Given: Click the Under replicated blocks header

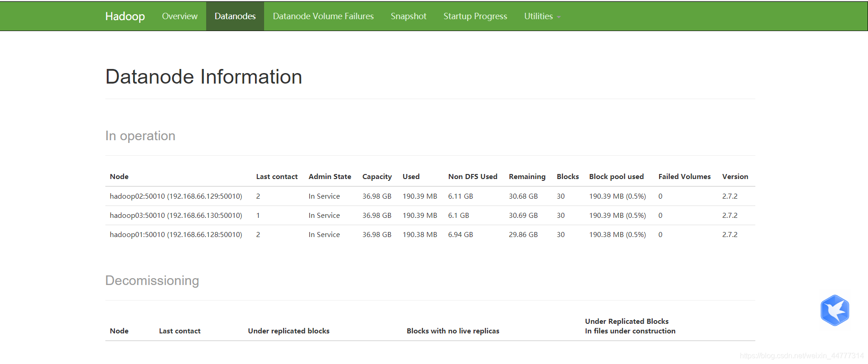Looking at the screenshot, I should pos(289,331).
